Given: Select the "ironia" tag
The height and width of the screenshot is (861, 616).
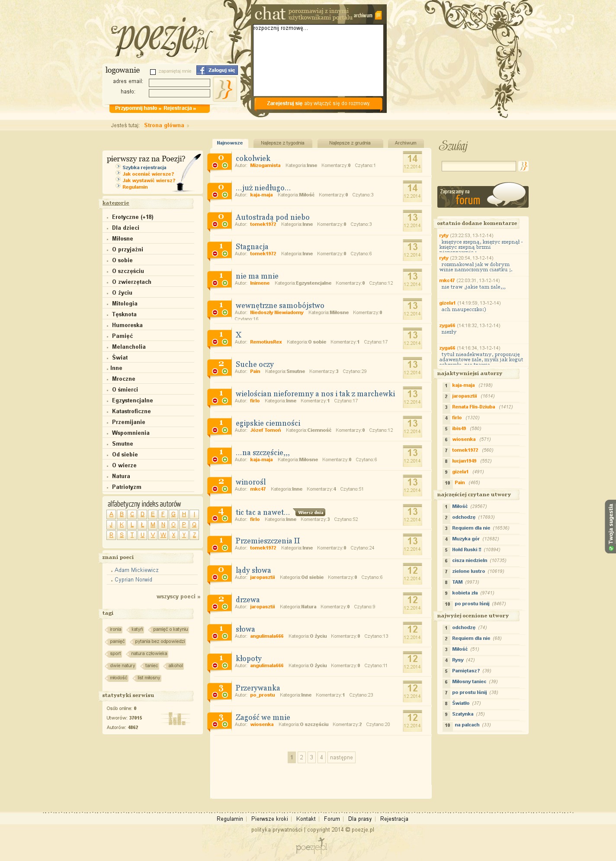Looking at the screenshot, I should (x=115, y=630).
